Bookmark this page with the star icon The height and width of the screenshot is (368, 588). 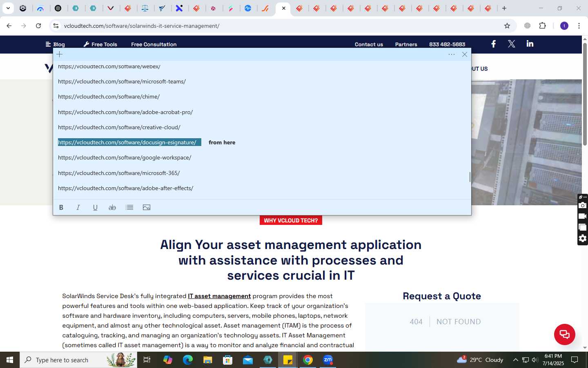[507, 26]
